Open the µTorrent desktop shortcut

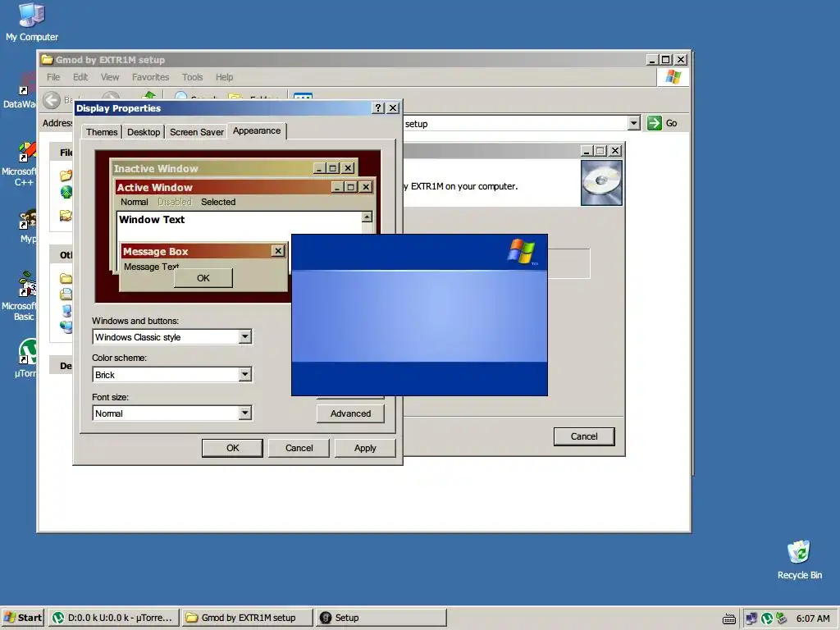tap(25, 358)
